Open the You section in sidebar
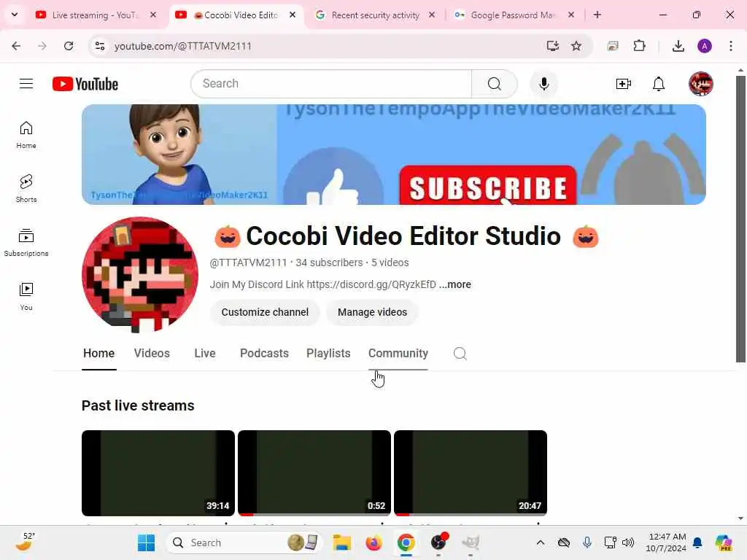Screen dimensions: 747x560 click(26, 296)
